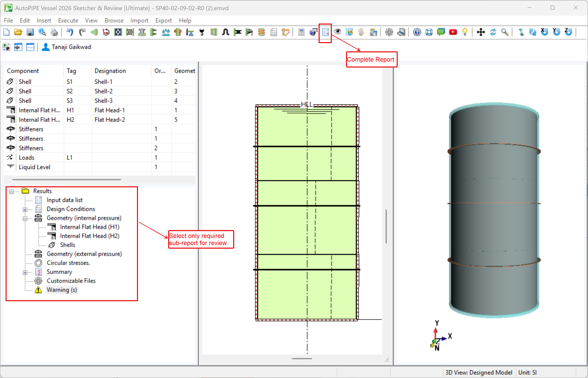The image size is (588, 378).
Task: Select the four-way pan arrows tool
Action: pos(481,32)
